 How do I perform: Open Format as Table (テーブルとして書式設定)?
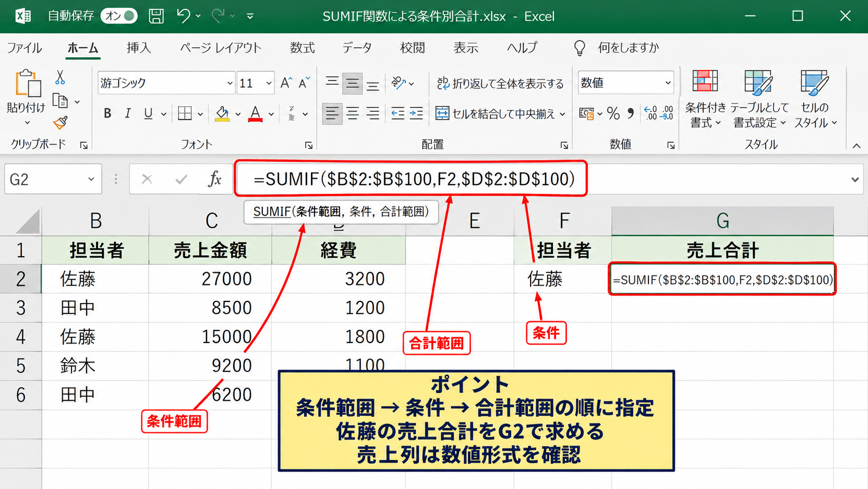[x=759, y=99]
